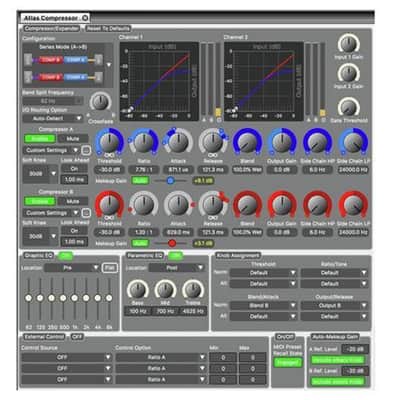The height and width of the screenshot is (400, 400).
Task: Open the Blend B knob assignment dropdown
Action: (x=263, y=305)
